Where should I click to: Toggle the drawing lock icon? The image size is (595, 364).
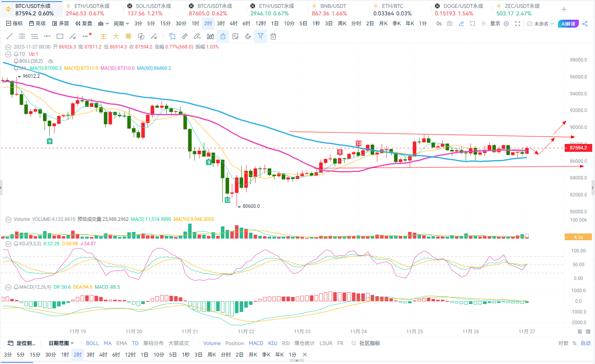point(223,37)
